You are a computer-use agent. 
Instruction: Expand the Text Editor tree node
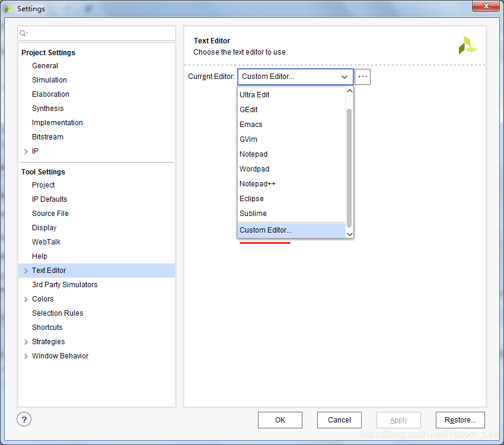pos(26,271)
